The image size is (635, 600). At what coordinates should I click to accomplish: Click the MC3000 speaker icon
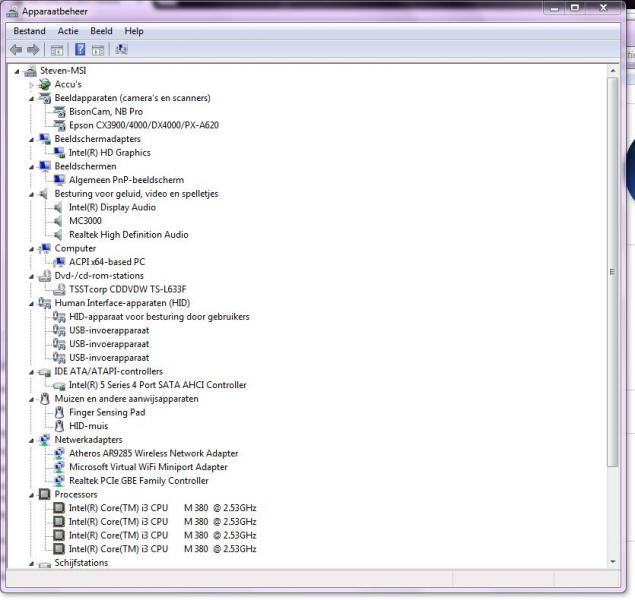pos(59,221)
